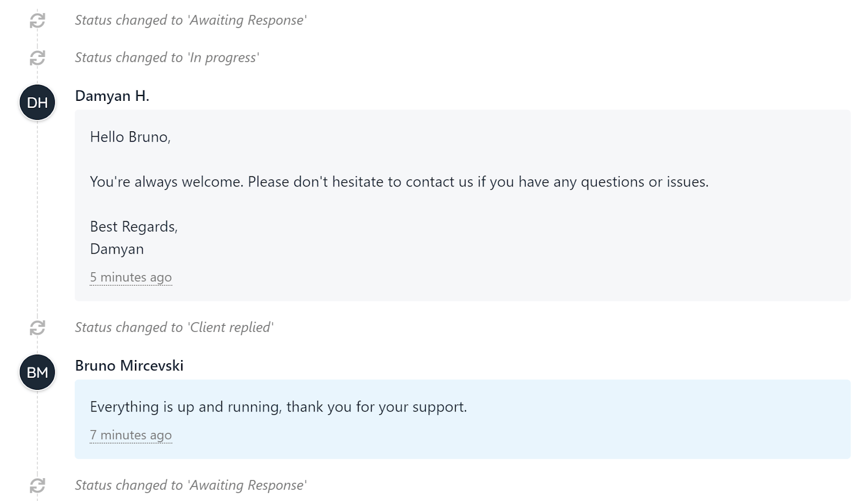Select the 'Status changed to Client replied' text
868x501 pixels.
click(174, 327)
